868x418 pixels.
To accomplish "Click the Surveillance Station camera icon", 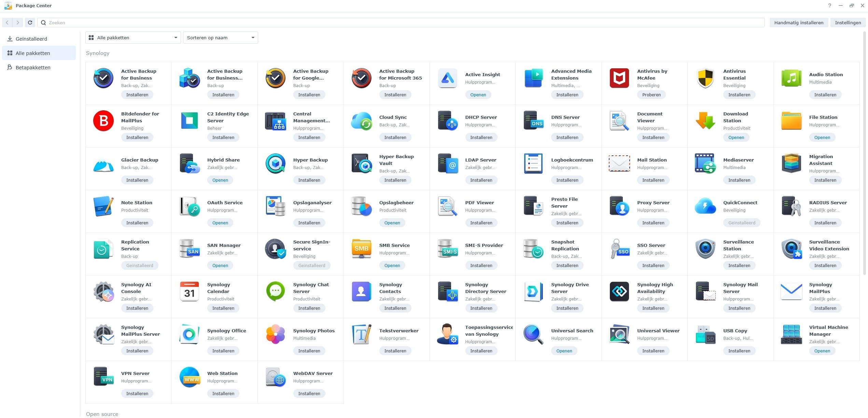I will (x=705, y=249).
